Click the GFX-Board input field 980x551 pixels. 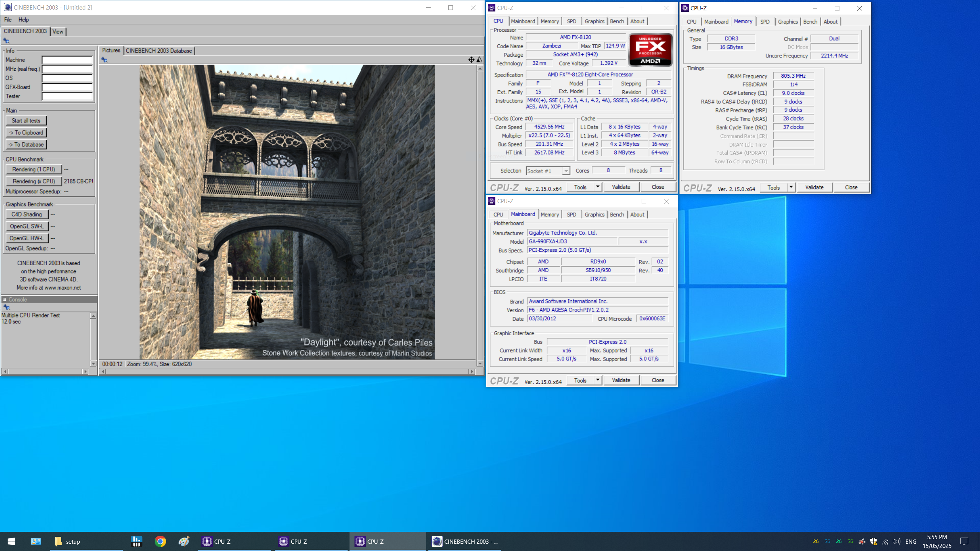[67, 87]
